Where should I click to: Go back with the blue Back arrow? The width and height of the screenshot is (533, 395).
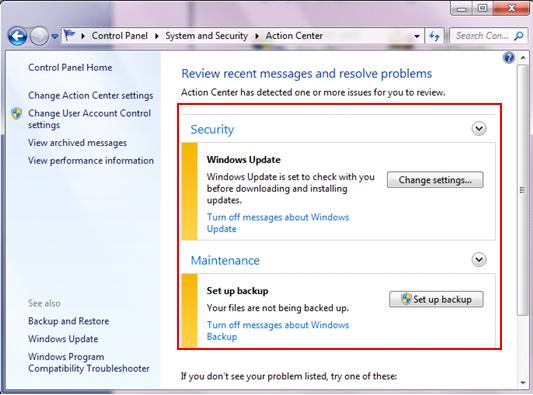(x=17, y=36)
